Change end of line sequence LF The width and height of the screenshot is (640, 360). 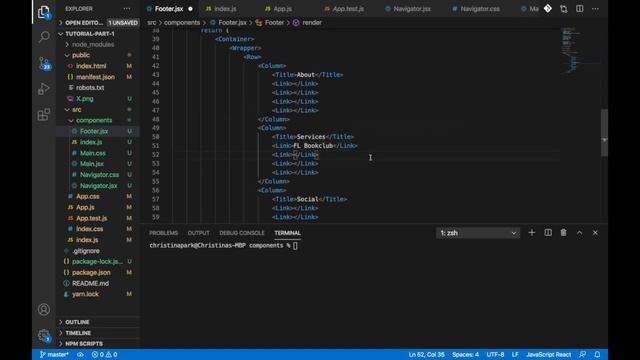(x=515, y=354)
